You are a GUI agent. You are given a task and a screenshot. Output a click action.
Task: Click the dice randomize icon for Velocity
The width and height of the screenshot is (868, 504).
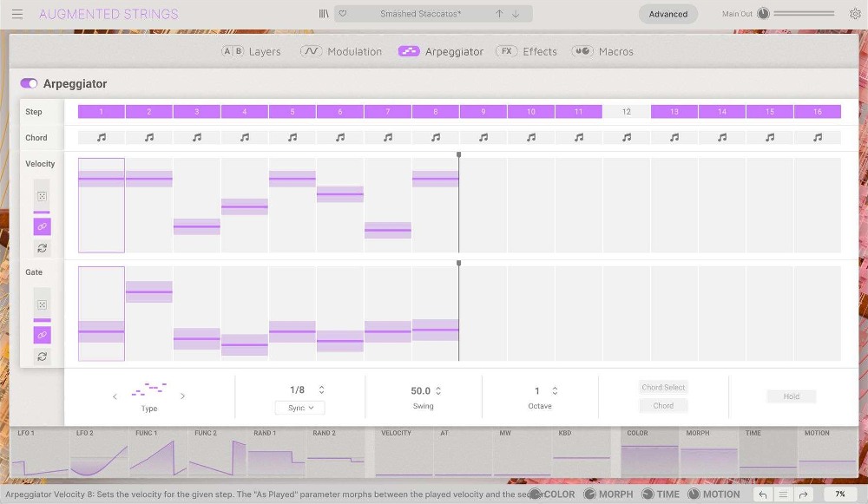click(x=42, y=195)
